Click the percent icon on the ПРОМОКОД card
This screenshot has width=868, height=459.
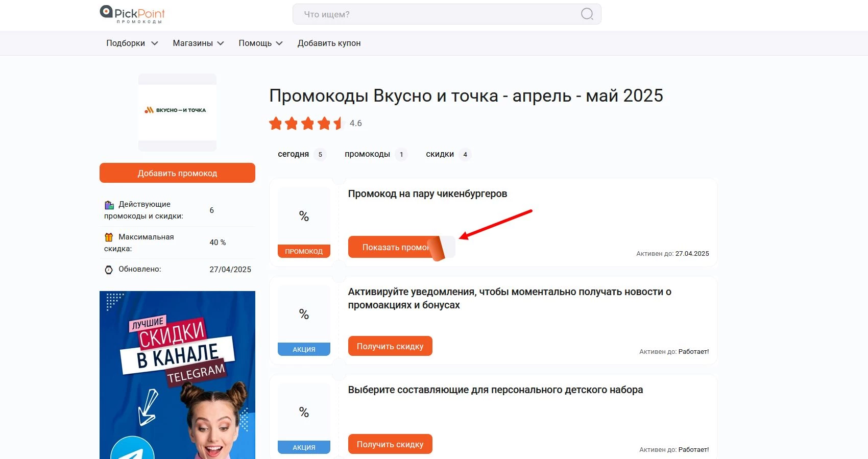click(304, 216)
